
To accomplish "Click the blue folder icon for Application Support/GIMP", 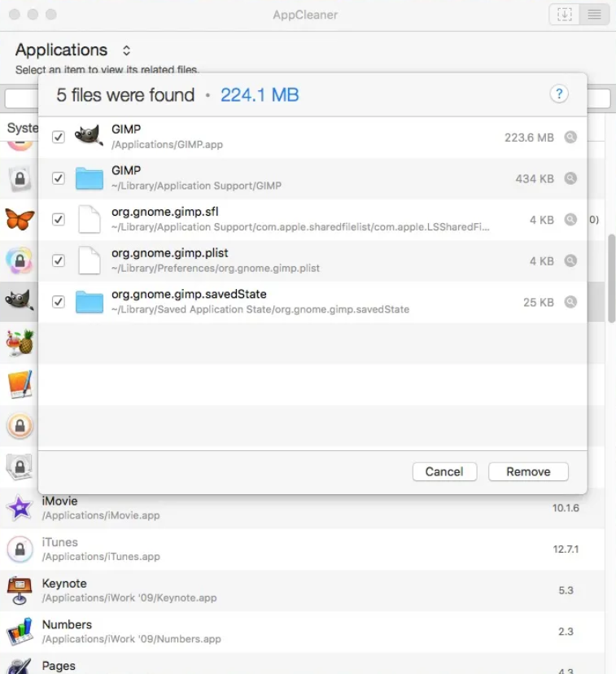I will (x=90, y=178).
